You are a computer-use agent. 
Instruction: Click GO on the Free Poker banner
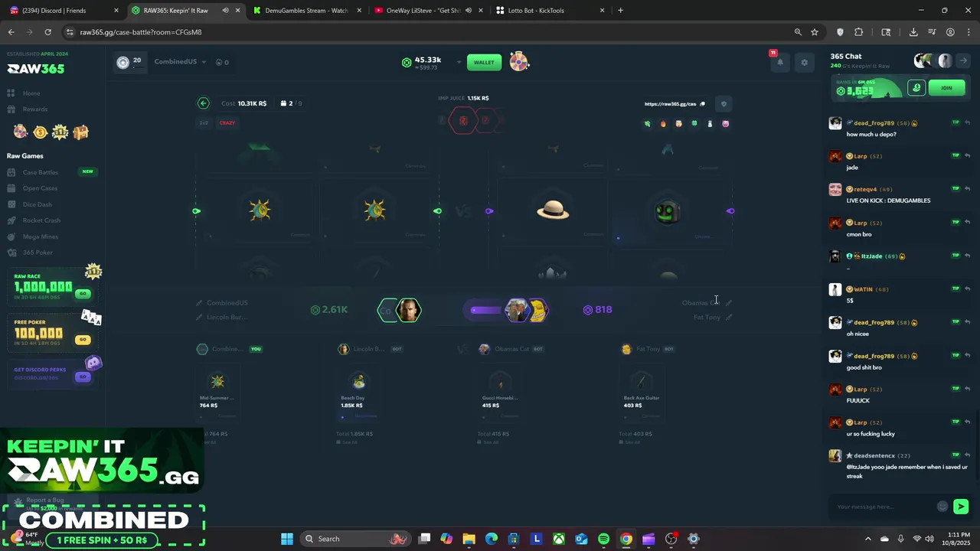point(83,340)
